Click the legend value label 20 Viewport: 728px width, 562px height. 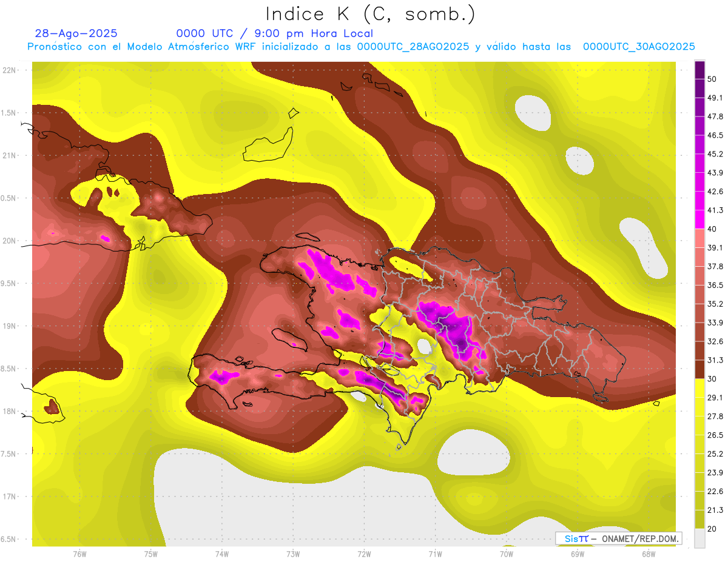[x=712, y=528]
